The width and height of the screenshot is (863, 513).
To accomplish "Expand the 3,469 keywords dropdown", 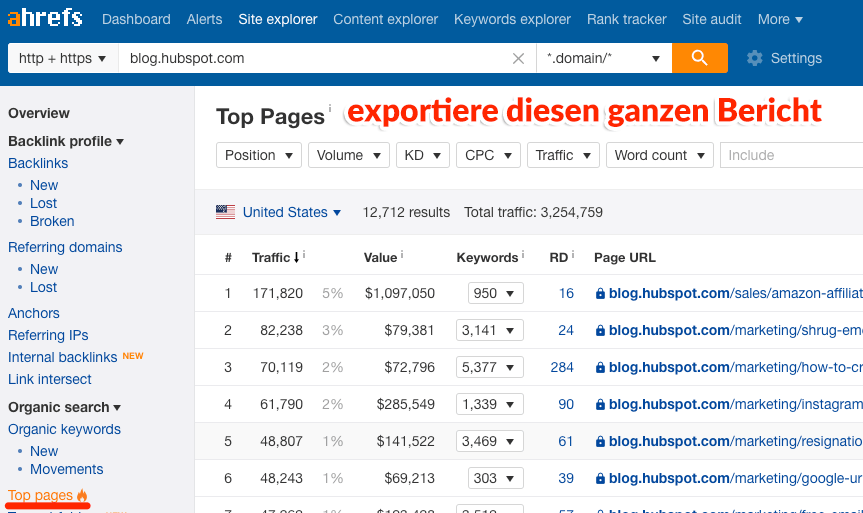I will (x=489, y=441).
